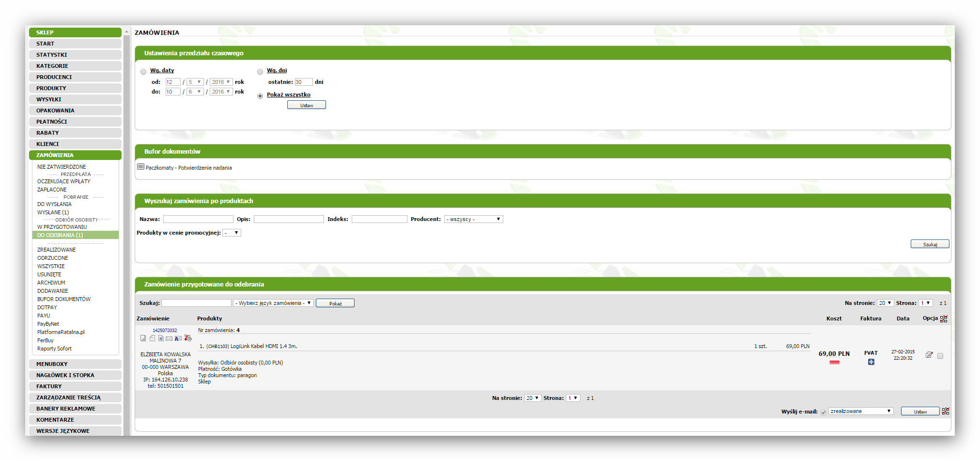Screen dimensions: 980x461
Task: Click the 'N' note document icon
Action: click(x=161, y=338)
